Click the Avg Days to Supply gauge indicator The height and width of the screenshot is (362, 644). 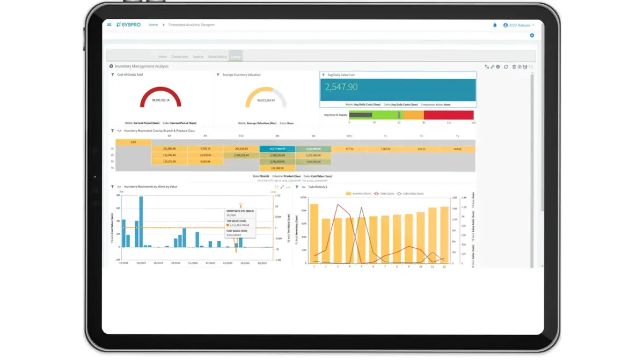coord(400,115)
